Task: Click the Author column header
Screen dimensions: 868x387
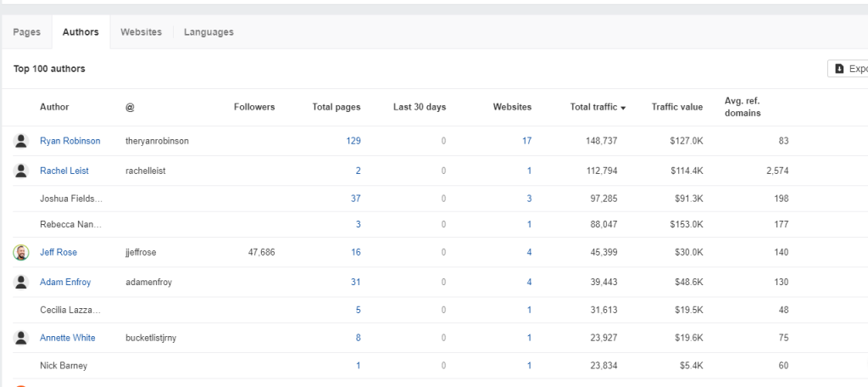Action: [54, 107]
